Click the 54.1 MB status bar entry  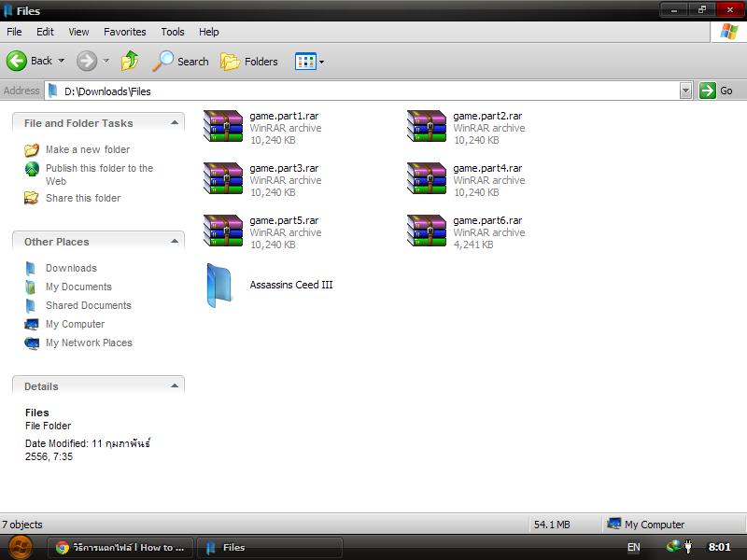[x=552, y=525]
